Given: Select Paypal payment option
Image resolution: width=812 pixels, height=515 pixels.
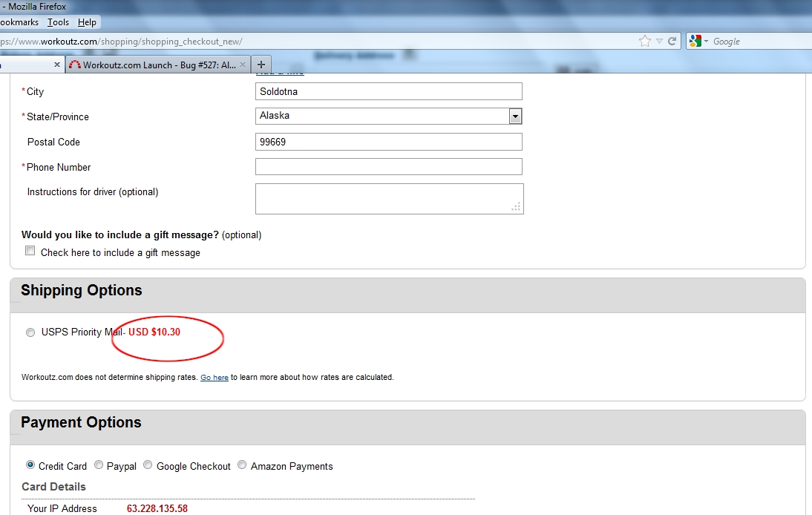Looking at the screenshot, I should point(99,465).
